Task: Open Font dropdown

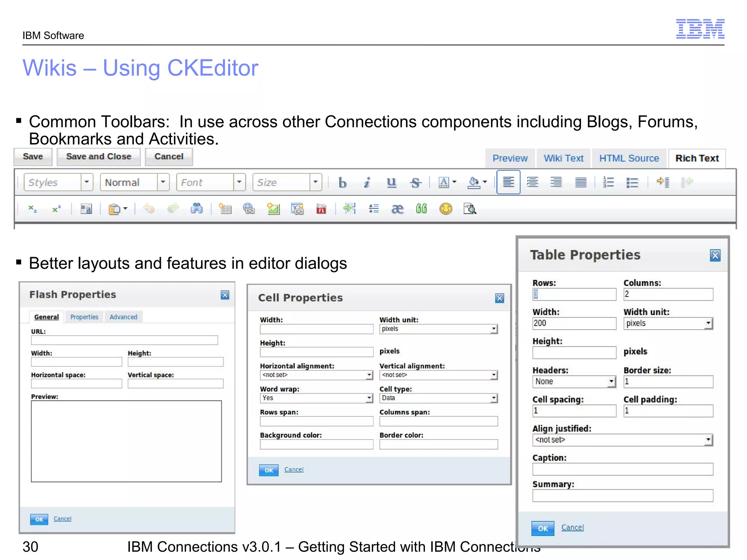Action: [x=211, y=182]
